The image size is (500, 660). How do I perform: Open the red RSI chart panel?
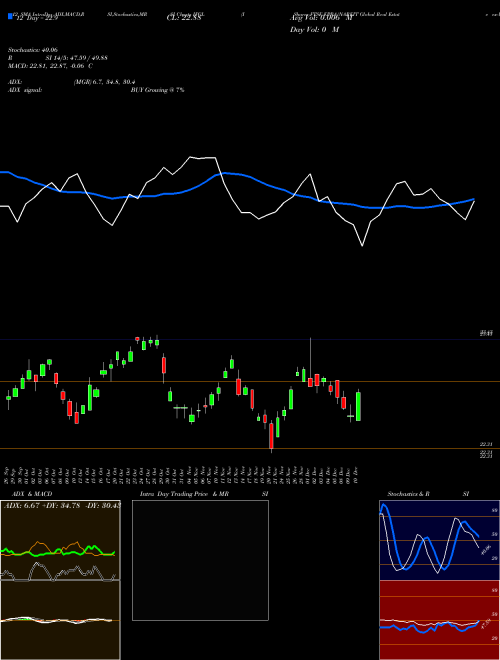[x=439, y=620]
